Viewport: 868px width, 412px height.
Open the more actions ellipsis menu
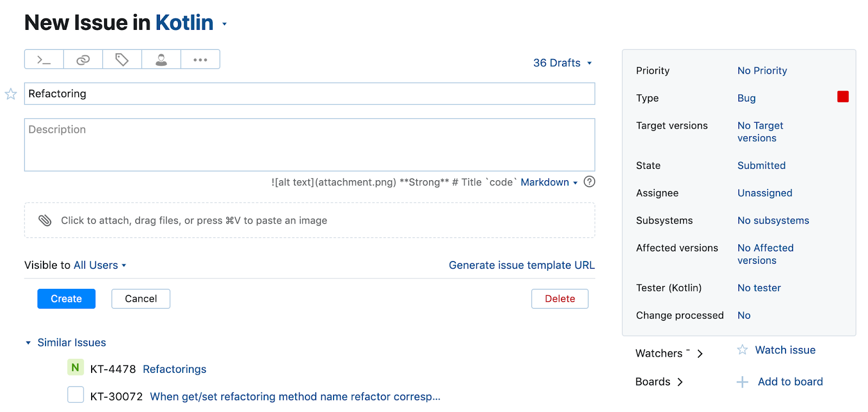[x=200, y=60]
